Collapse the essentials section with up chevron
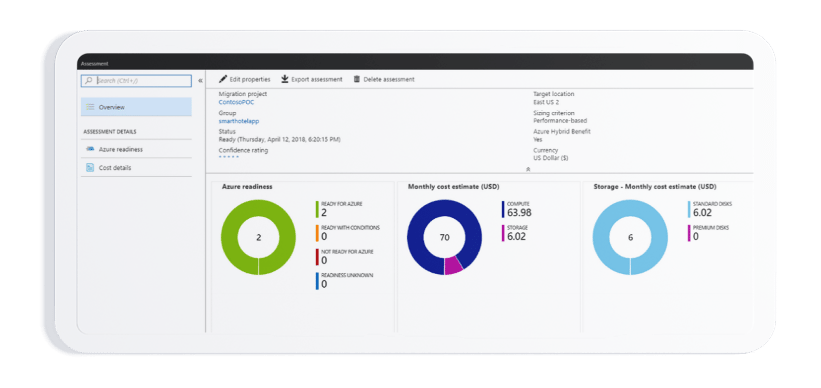This screenshot has height=388, width=821. (528, 169)
